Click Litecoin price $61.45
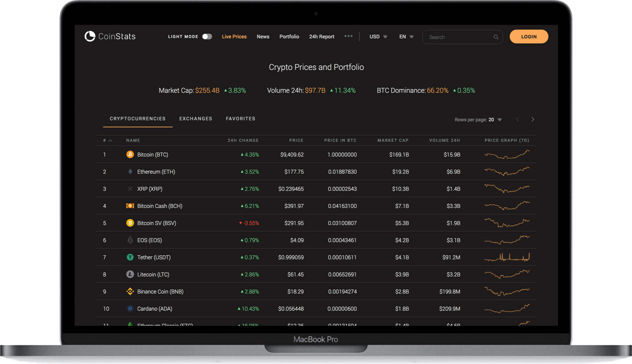 pos(295,274)
